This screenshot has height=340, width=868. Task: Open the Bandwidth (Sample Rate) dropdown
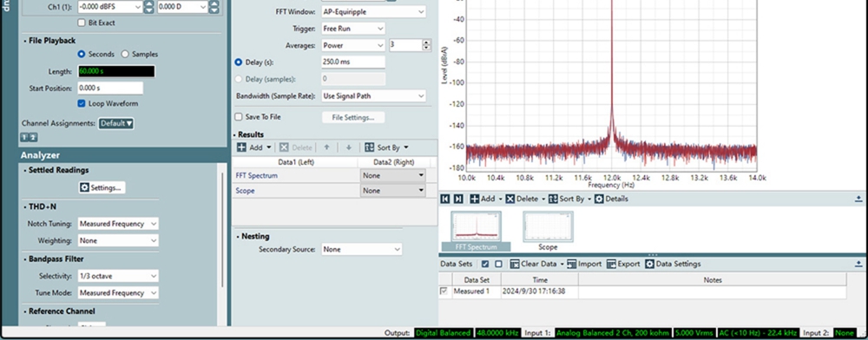click(373, 95)
